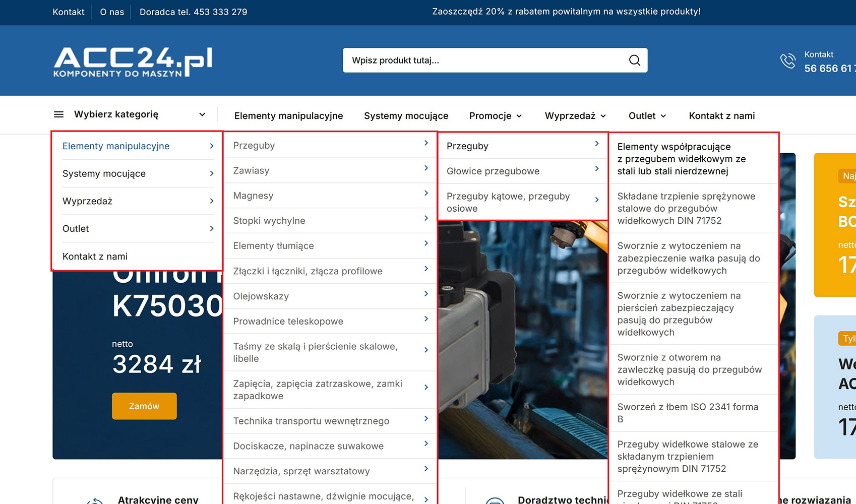Choose Głowice przegubowe menu entry
856x504 pixels.
coord(493,171)
